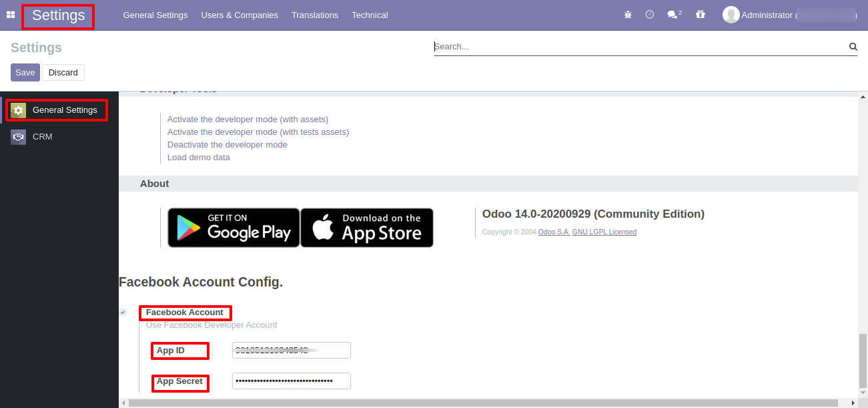Open the conversations messages icon
Image resolution: width=868 pixels, height=408 pixels.
click(673, 15)
